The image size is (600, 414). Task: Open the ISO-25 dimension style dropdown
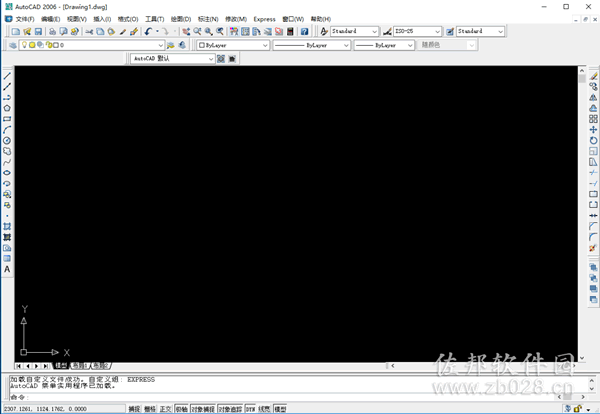(x=417, y=31)
